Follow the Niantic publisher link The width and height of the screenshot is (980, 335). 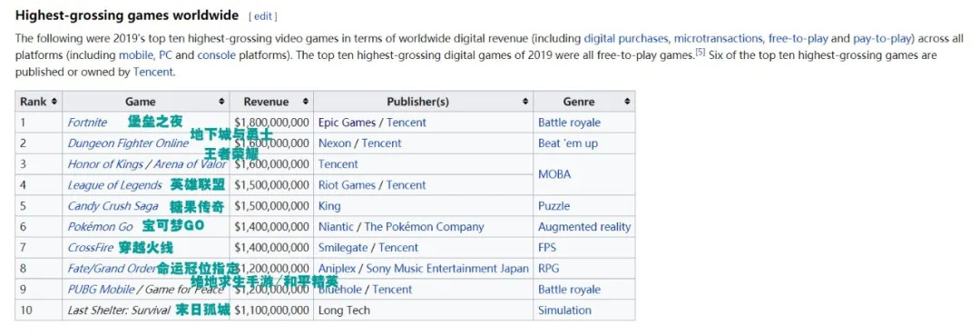336,227
